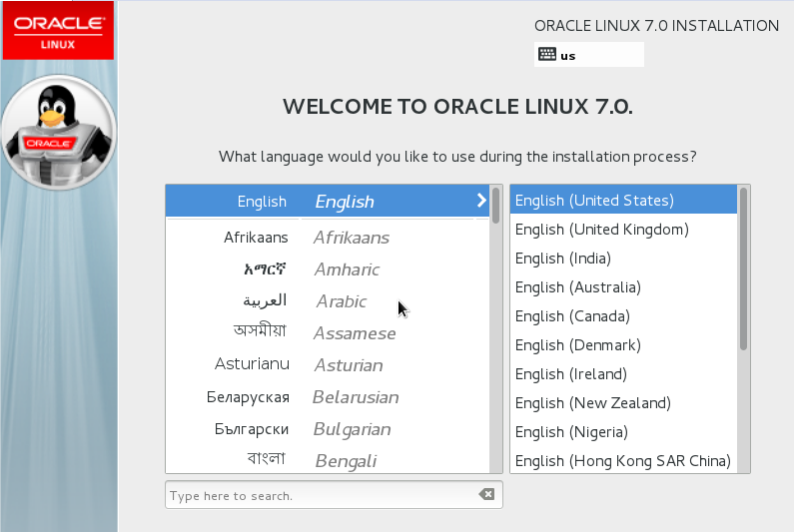Select Amharic language
Image resolution: width=794 pixels, height=532 pixels.
(x=328, y=269)
